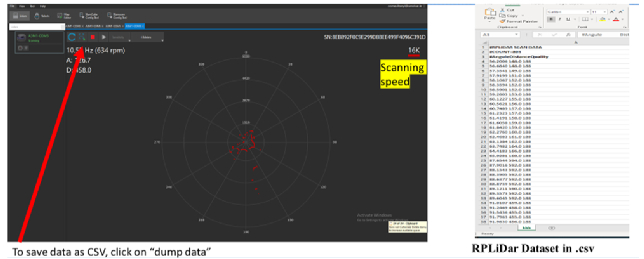The width and height of the screenshot is (644, 259).
Task: Open the Lidars toolbar button
Action: click(x=20, y=16)
